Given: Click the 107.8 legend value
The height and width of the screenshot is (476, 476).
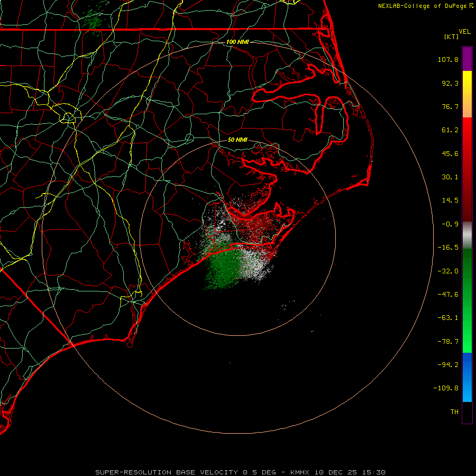Looking at the screenshot, I should 448,59.
